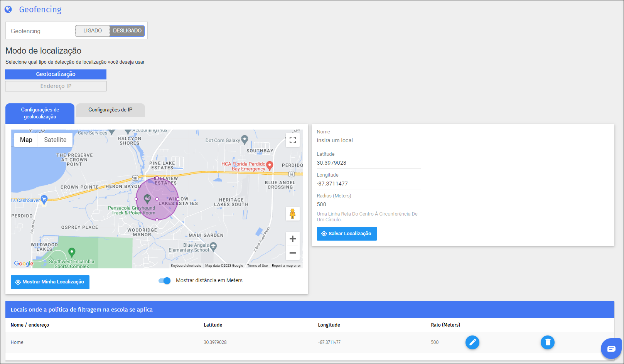Click HCA Florida Perdido Bay Emergency marker
624x364 pixels.
(x=270, y=166)
